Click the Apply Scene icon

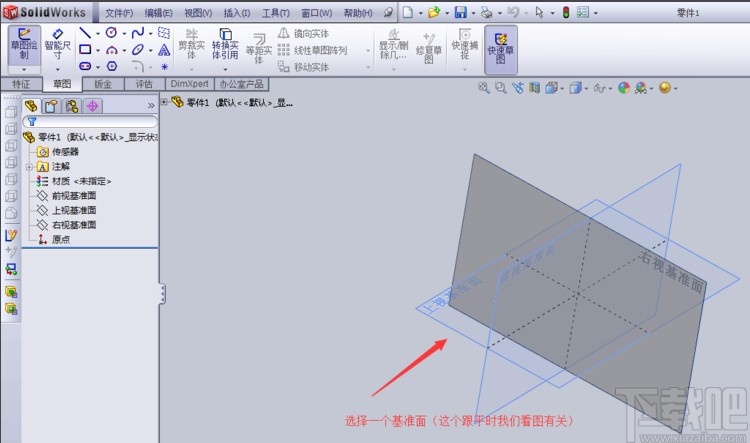coord(641,88)
